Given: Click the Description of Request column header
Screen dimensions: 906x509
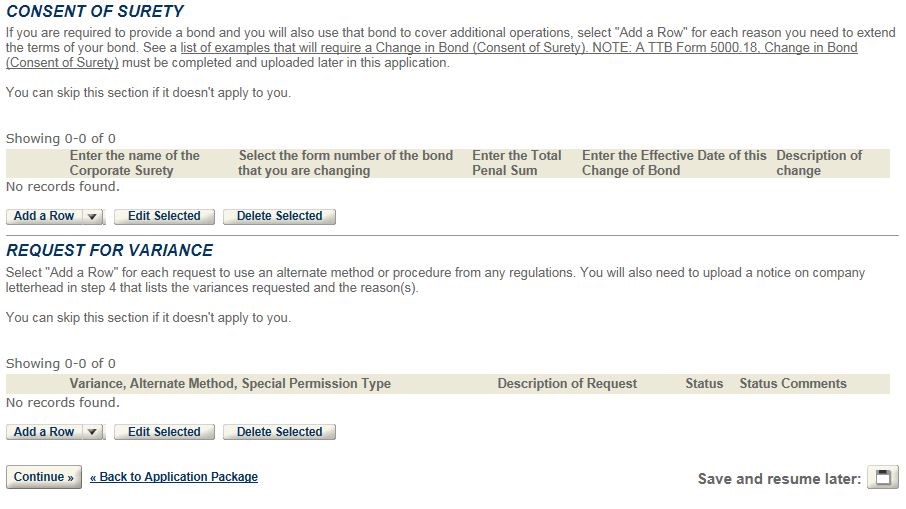Looking at the screenshot, I should [567, 384].
